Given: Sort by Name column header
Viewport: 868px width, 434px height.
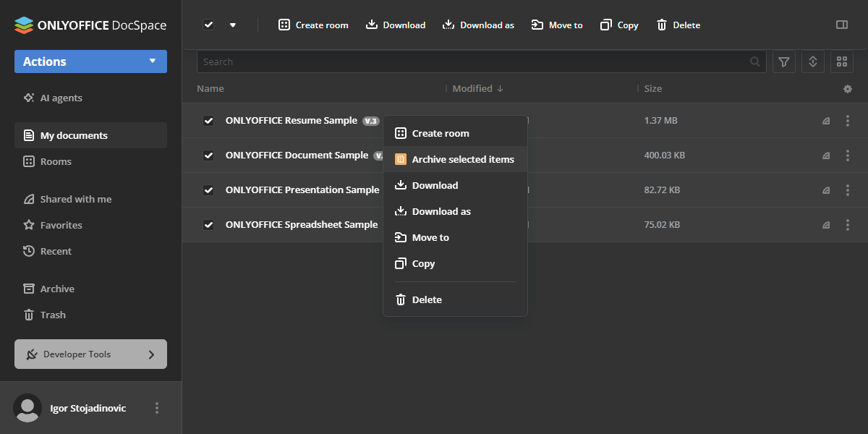Looking at the screenshot, I should 210,88.
